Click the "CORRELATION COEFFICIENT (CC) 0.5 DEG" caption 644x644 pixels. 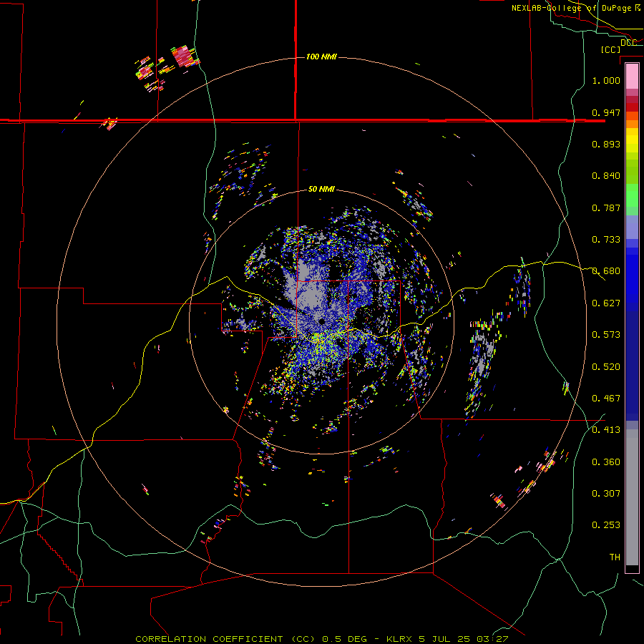coord(253,639)
